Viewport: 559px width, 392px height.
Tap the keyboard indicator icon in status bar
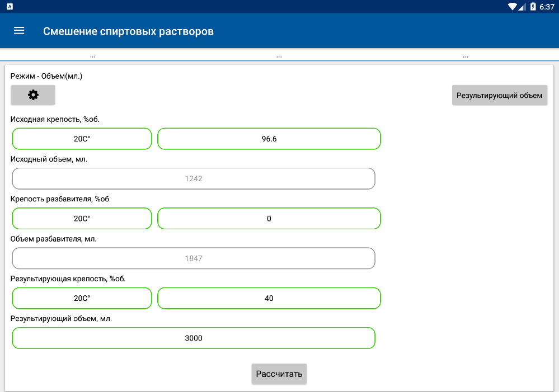point(10,6)
